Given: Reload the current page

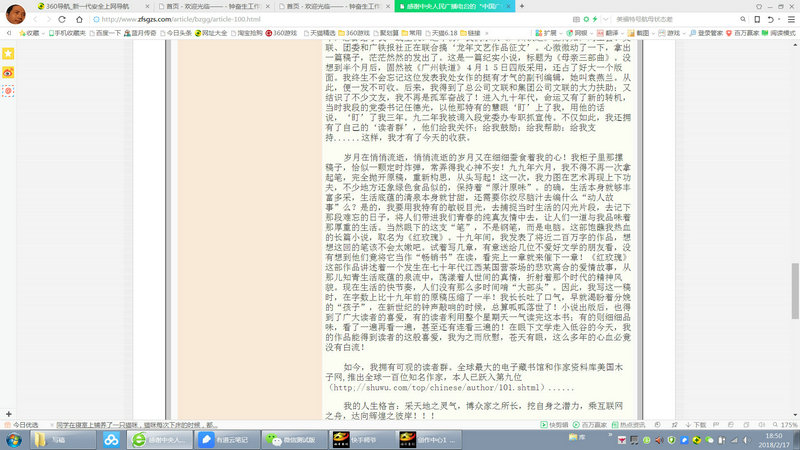Looking at the screenshot, I should pyautogui.click(x=62, y=19).
